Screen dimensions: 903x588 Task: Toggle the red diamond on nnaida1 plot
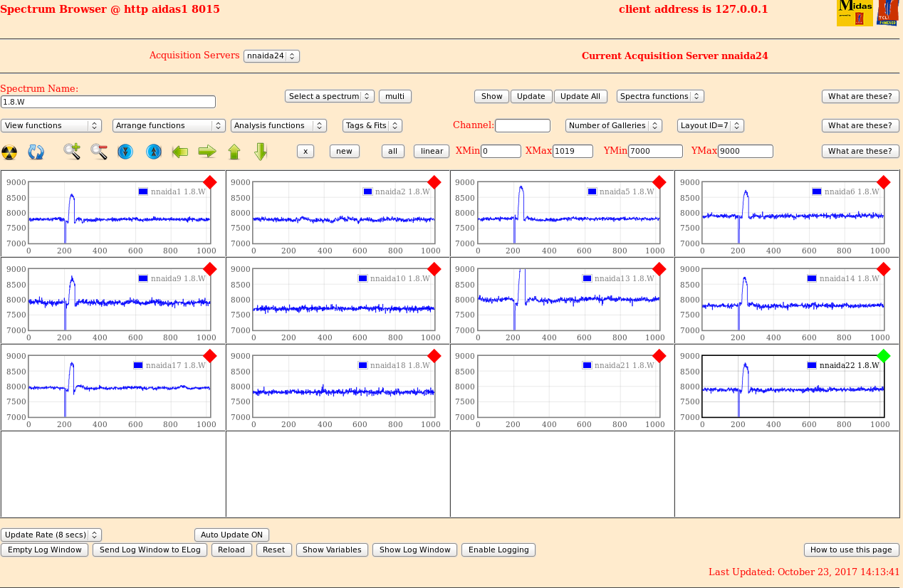point(209,182)
